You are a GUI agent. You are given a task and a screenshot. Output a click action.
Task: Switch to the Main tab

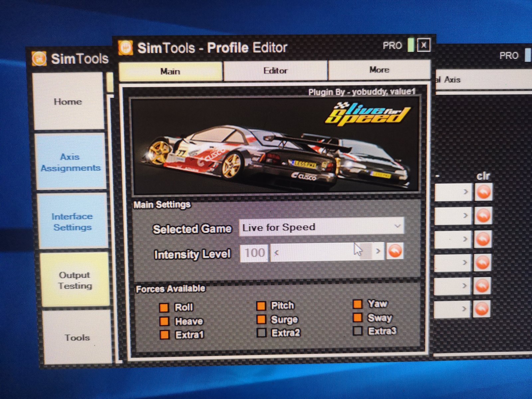tap(170, 71)
